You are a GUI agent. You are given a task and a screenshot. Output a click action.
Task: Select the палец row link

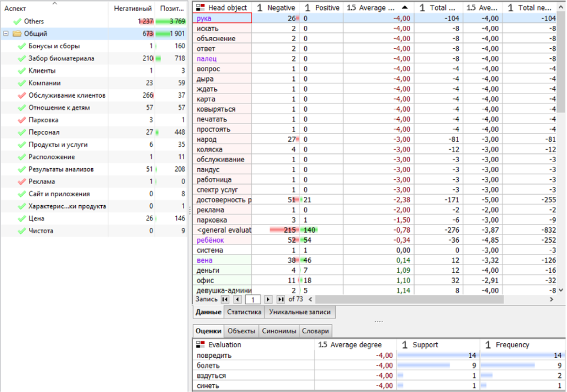[206, 59]
